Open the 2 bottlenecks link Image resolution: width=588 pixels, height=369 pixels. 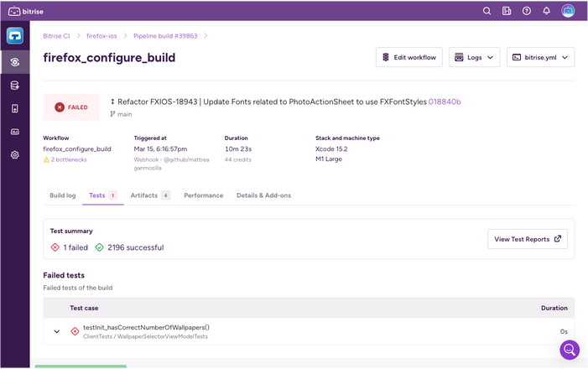pos(69,159)
